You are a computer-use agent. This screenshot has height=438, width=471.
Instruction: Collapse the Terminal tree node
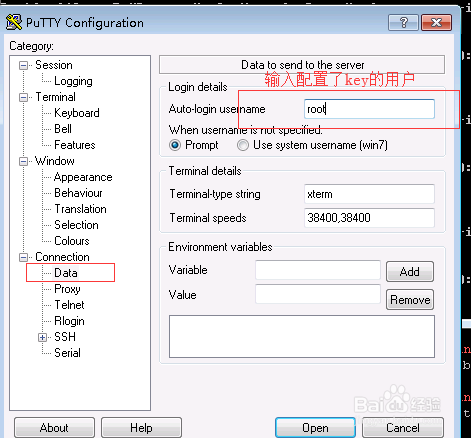[23, 97]
